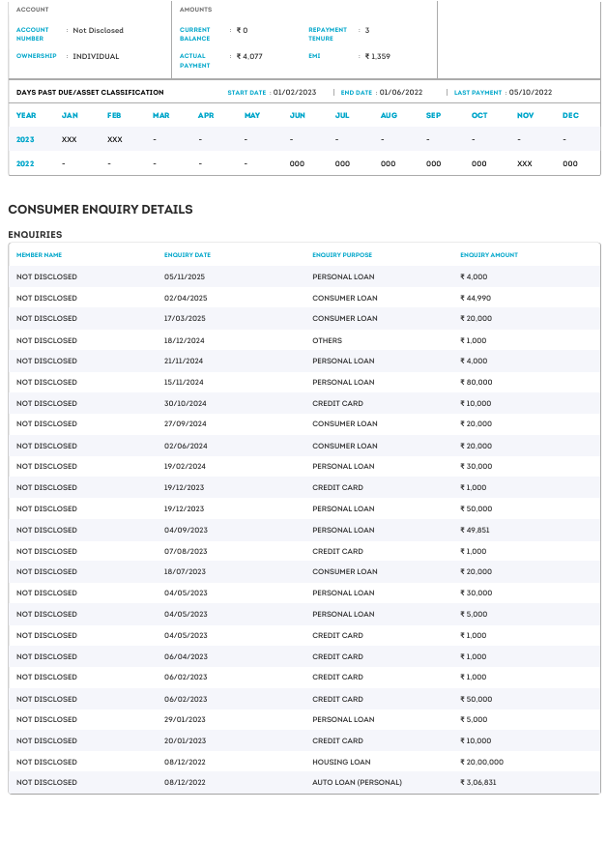Click the 2023 year row label
The image size is (607, 868).
pyautogui.click(x=25, y=139)
